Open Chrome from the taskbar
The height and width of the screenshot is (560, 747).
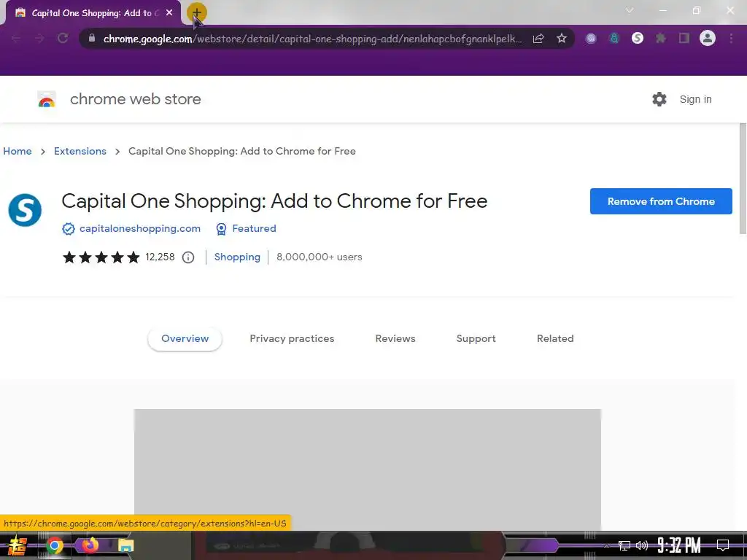click(54, 545)
